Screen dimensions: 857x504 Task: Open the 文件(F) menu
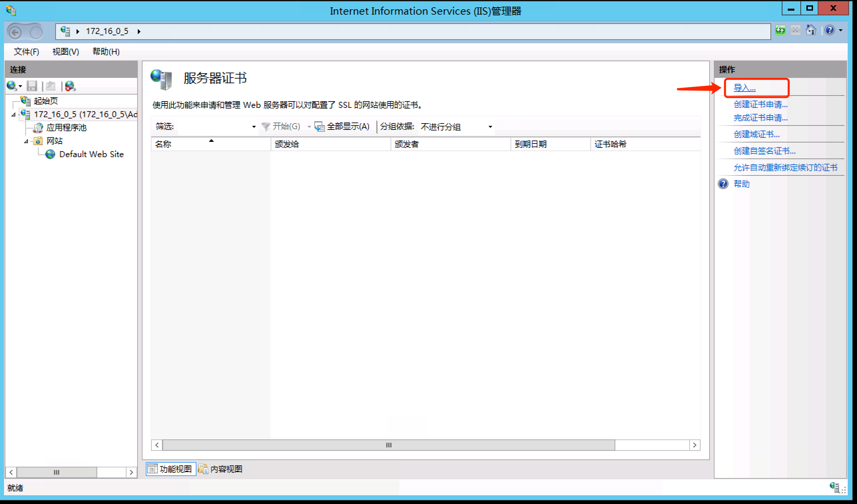point(26,52)
